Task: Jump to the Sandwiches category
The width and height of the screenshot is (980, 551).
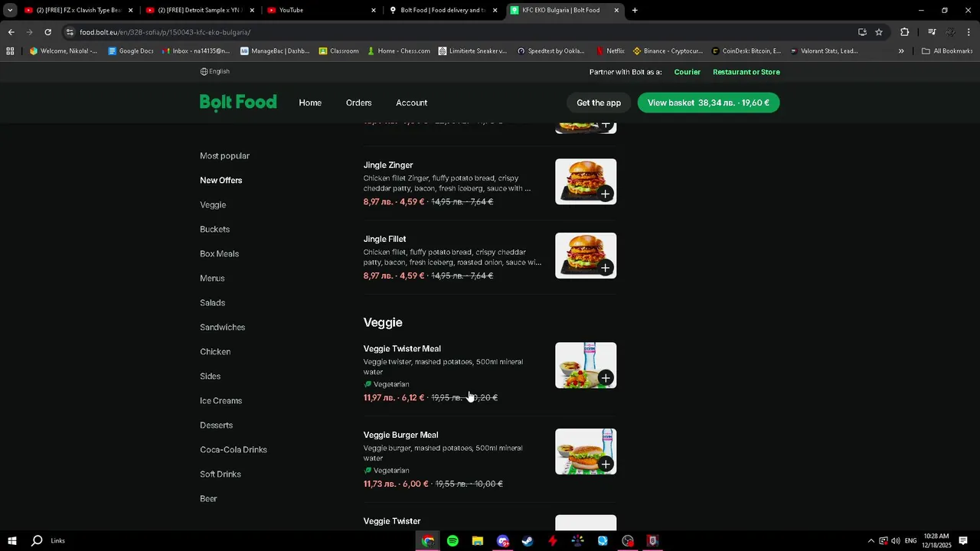Action: pos(222,328)
